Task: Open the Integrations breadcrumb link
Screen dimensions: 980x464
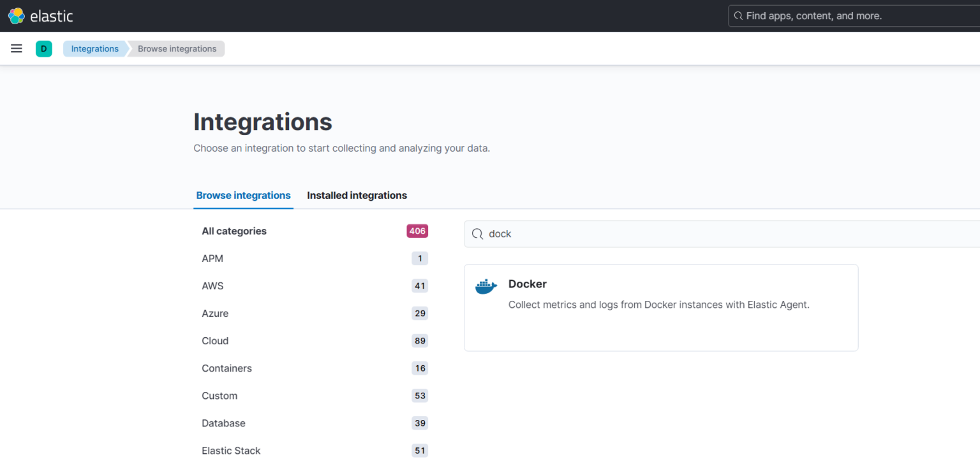Action: (94, 48)
